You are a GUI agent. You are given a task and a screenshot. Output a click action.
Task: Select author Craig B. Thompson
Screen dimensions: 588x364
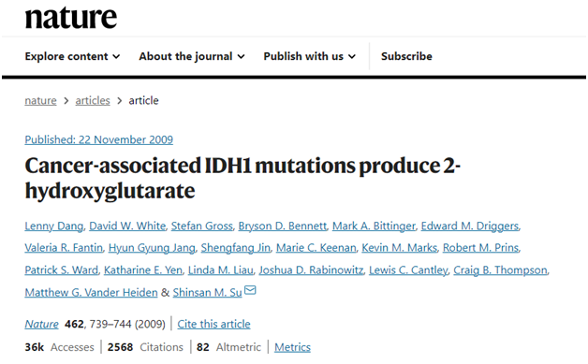pos(500,270)
